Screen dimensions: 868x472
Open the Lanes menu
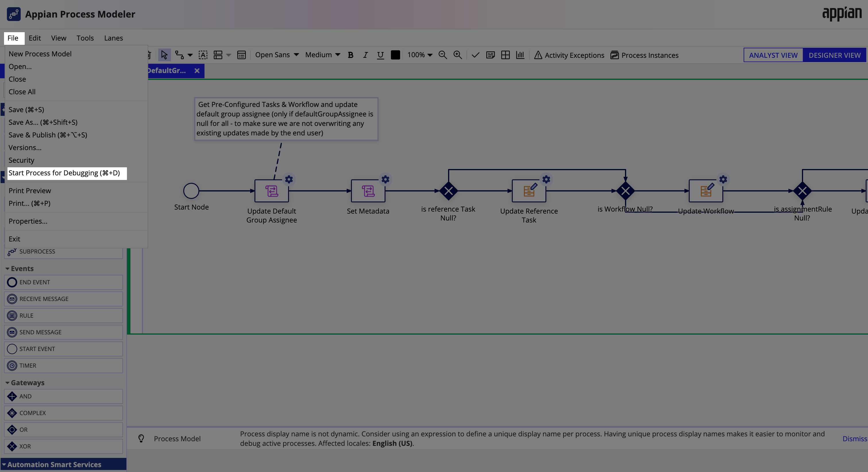pyautogui.click(x=113, y=38)
